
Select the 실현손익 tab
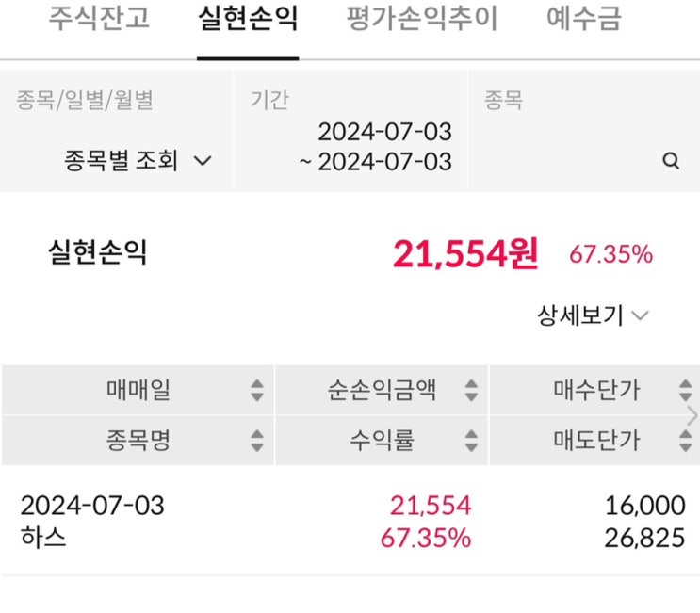pyautogui.click(x=249, y=19)
